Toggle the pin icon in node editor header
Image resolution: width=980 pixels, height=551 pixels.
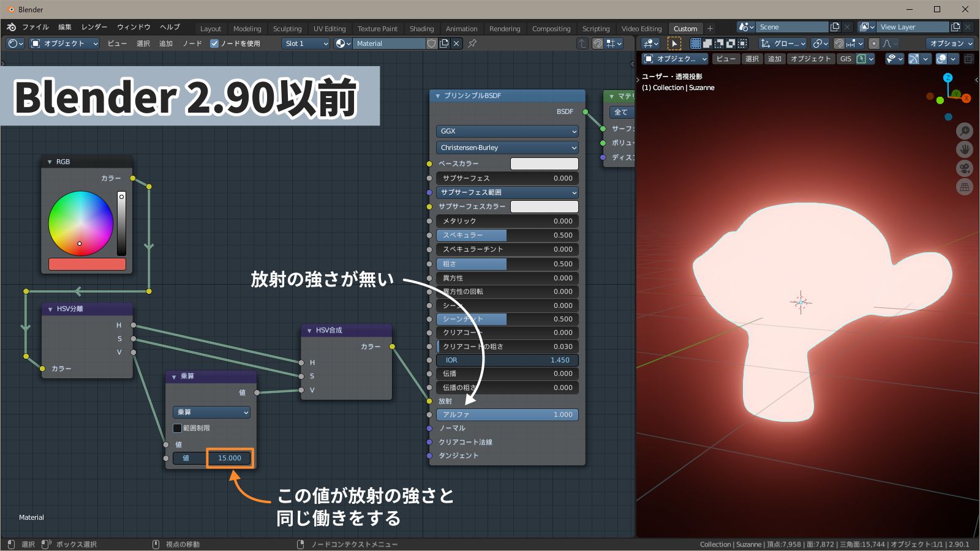coord(472,43)
